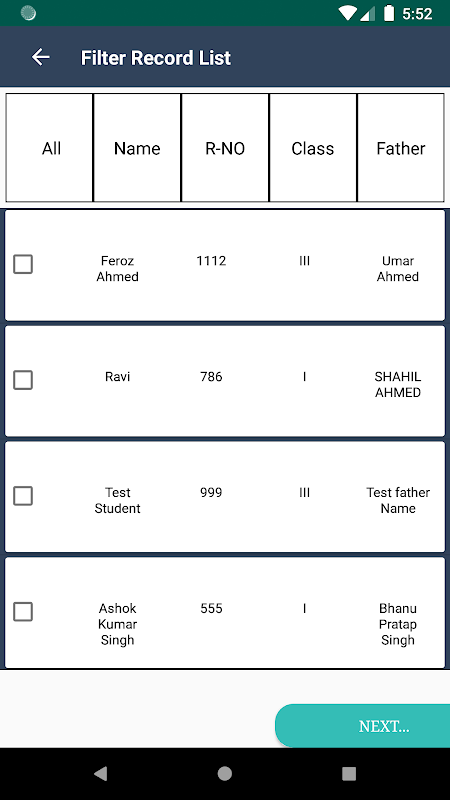450x800 pixels.
Task: Filter by R-NO column
Action: pyautogui.click(x=225, y=148)
